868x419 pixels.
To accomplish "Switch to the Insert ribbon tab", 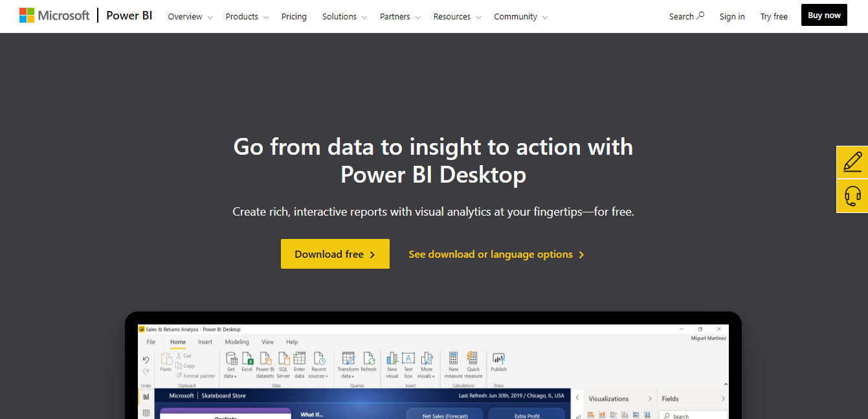I will pyautogui.click(x=205, y=342).
